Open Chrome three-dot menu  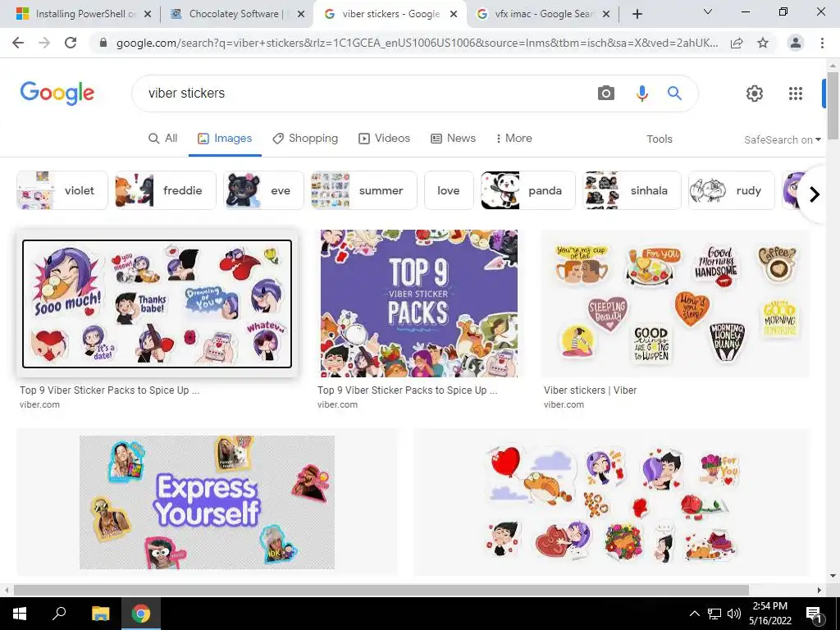tap(822, 43)
